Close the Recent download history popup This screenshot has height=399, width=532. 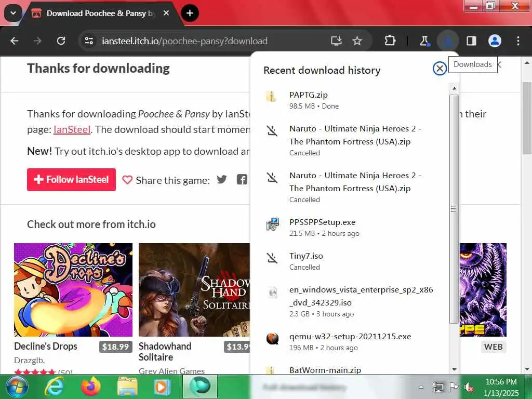tap(440, 69)
